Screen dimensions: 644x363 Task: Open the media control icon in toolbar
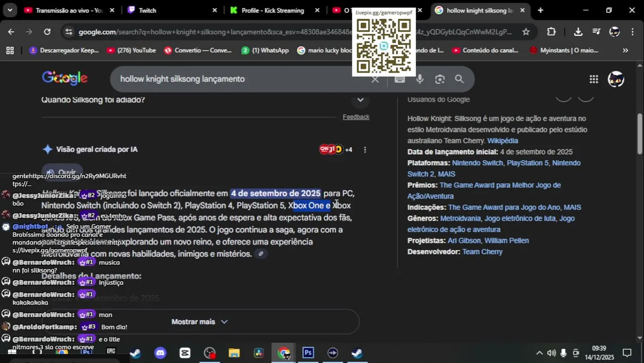pyautogui.click(x=596, y=32)
